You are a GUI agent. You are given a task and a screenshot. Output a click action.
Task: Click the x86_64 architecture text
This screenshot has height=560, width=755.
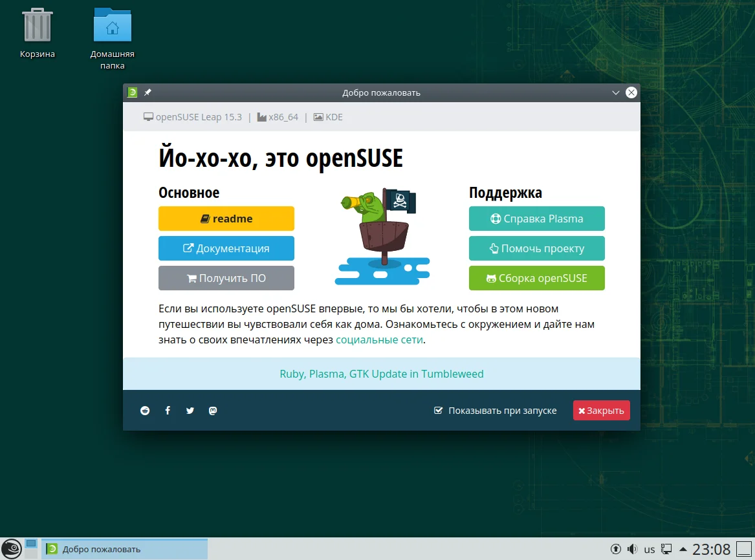click(283, 117)
